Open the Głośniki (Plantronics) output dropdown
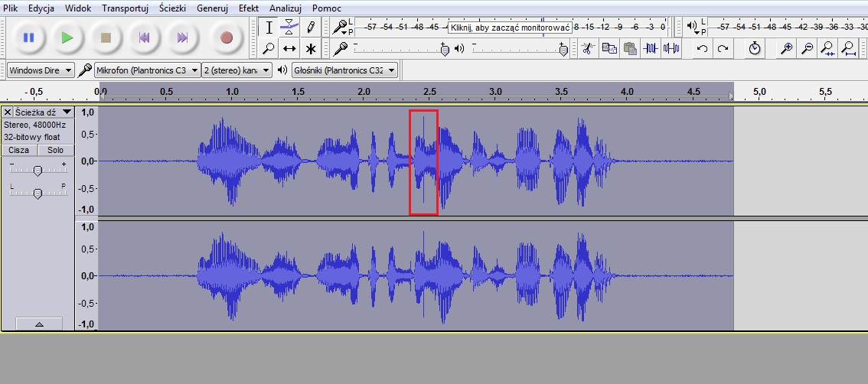868x384 pixels. 345,70
